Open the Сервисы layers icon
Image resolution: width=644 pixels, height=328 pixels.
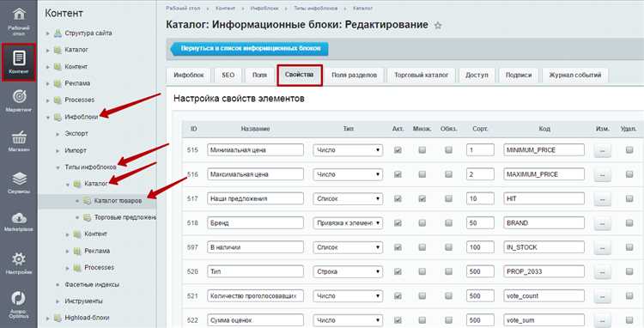click(x=19, y=179)
